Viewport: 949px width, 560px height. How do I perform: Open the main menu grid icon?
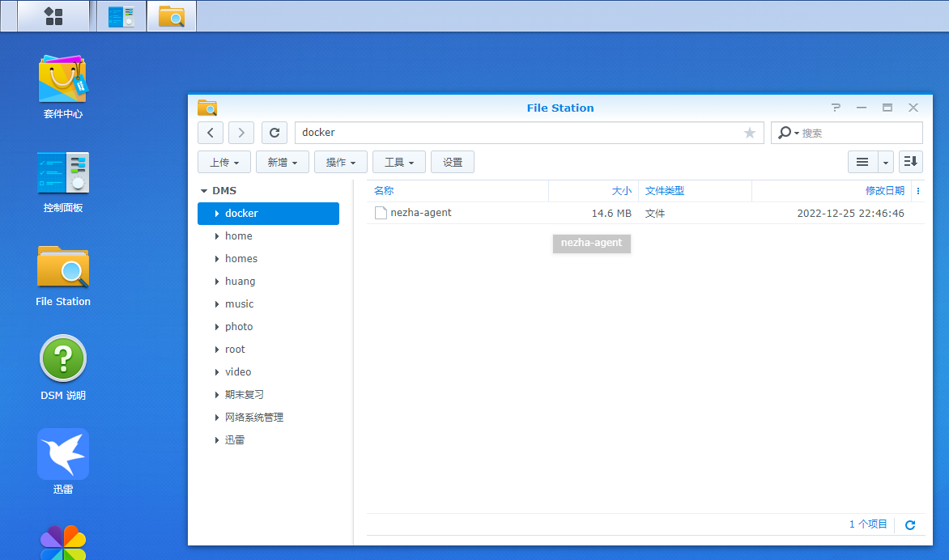coord(53,16)
